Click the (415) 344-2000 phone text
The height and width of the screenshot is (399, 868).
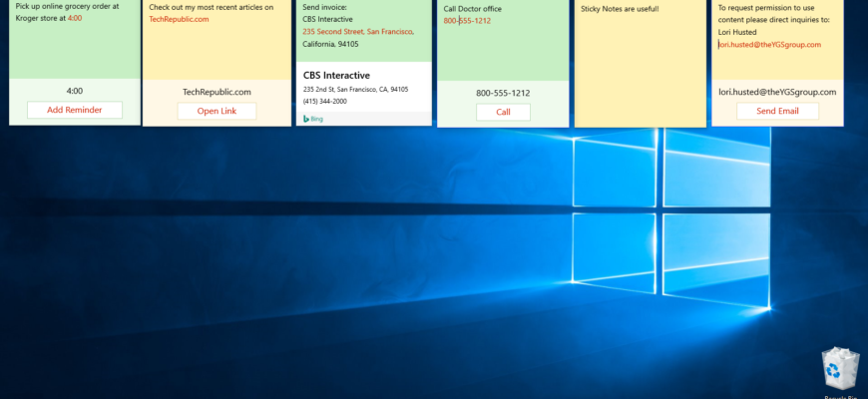(325, 102)
